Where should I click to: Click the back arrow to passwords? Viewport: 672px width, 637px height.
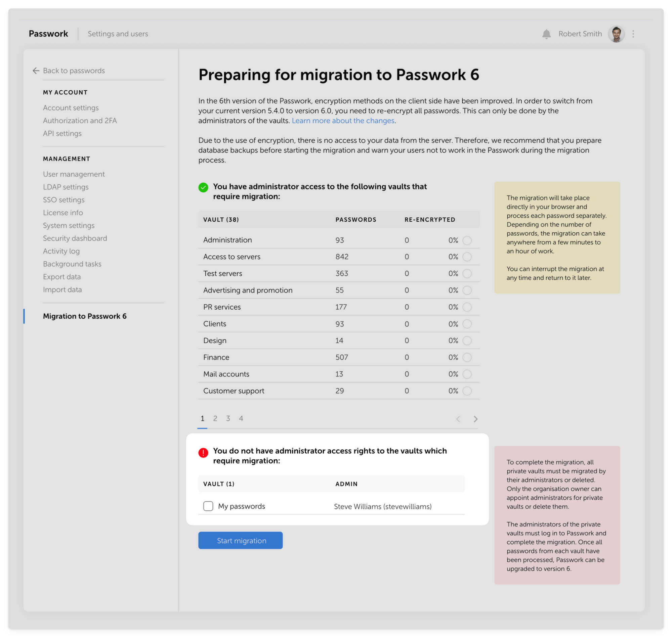(x=36, y=70)
